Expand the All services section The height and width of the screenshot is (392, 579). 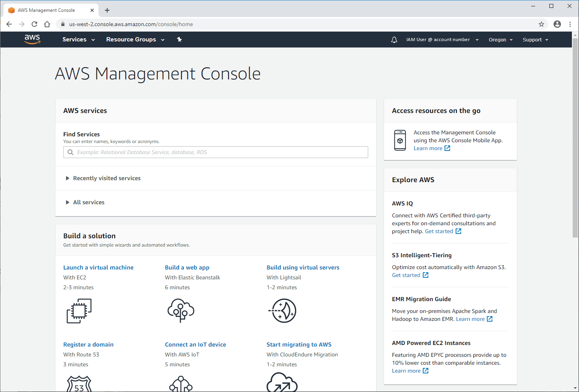click(85, 202)
